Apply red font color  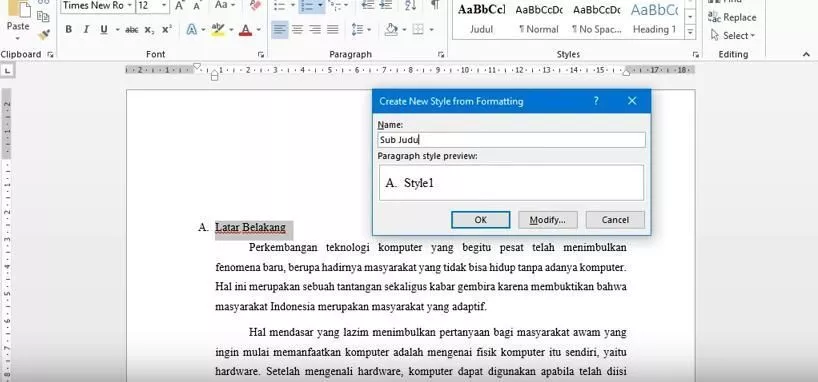(246, 30)
